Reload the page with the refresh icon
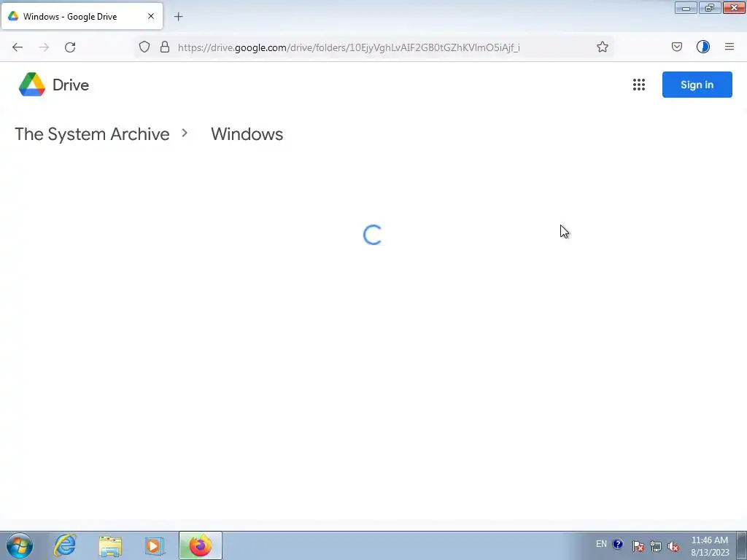The image size is (747, 560). 70,47
